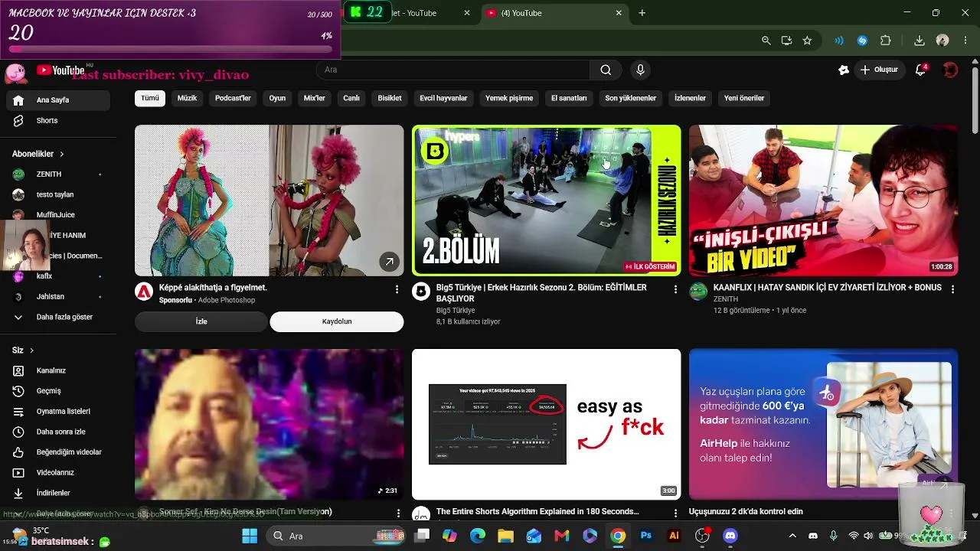Open the 'easy as f*ck' video thumbnail
Viewport: 980px width, 551px height.
click(546, 424)
